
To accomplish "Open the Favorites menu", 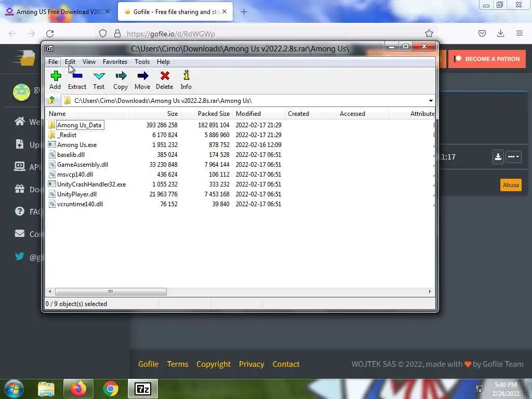I will 115,62.
